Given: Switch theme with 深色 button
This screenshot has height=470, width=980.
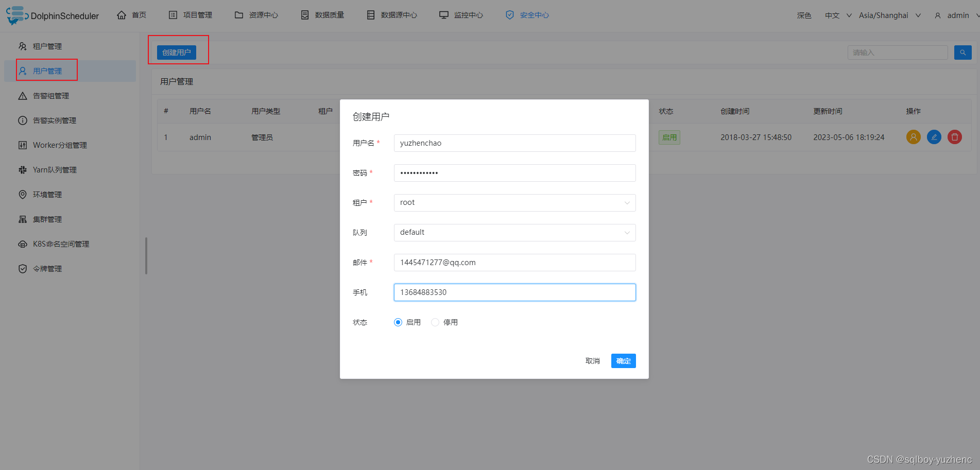Looking at the screenshot, I should 804,15.
